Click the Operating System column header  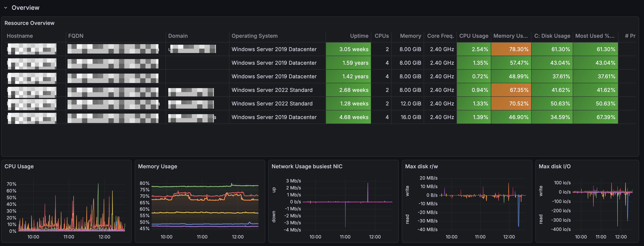254,36
